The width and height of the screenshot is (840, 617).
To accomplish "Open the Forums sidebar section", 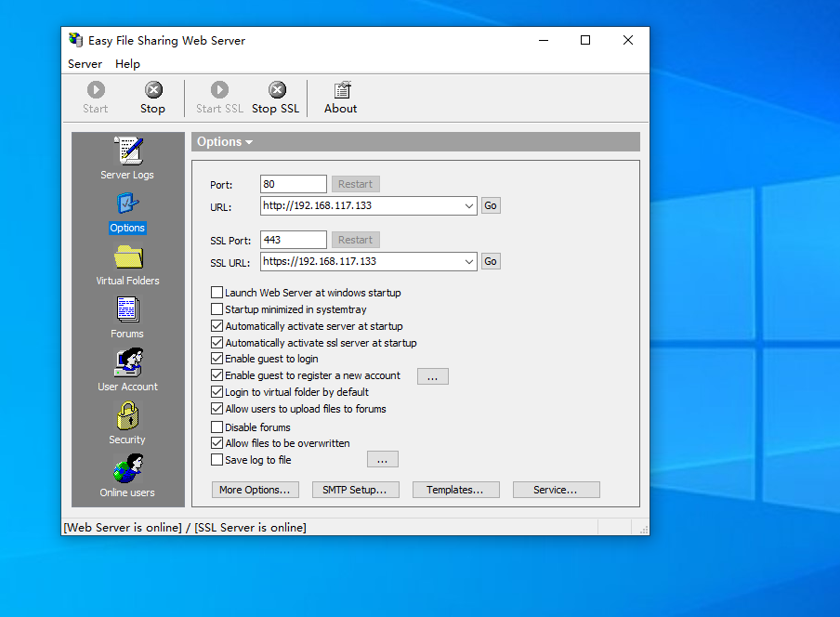I will [127, 317].
